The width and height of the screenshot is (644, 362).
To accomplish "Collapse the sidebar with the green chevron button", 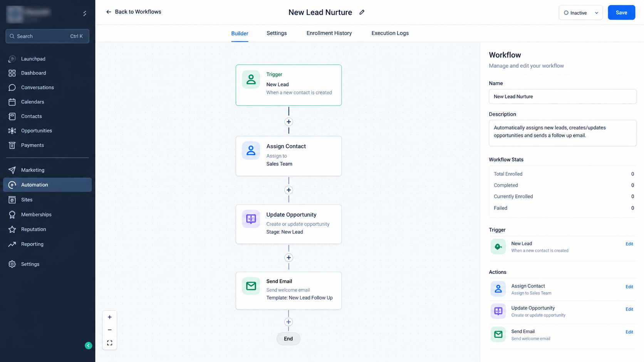I will click(89, 345).
